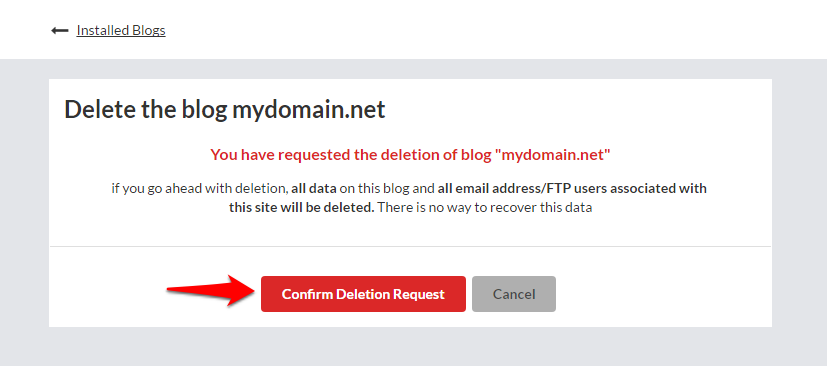Click the quoted "mydomain.net" in the red warning
Viewport: 827px width, 366px height.
pyautogui.click(x=553, y=155)
